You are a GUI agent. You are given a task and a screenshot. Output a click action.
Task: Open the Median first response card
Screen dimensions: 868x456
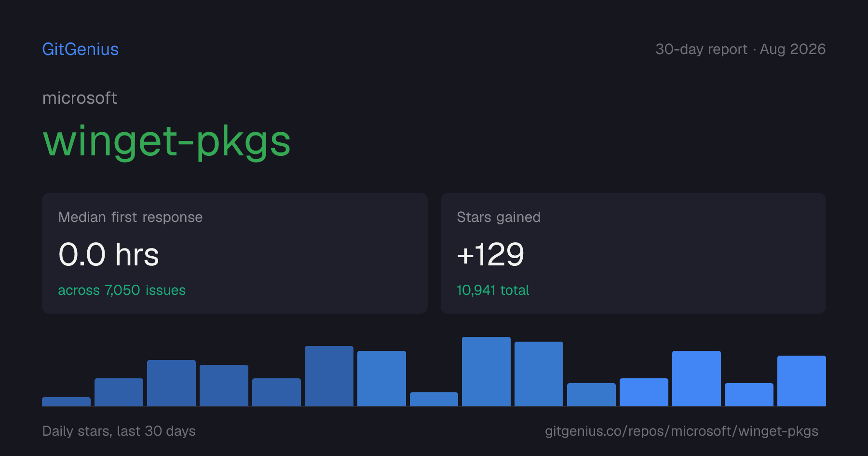[x=235, y=253]
